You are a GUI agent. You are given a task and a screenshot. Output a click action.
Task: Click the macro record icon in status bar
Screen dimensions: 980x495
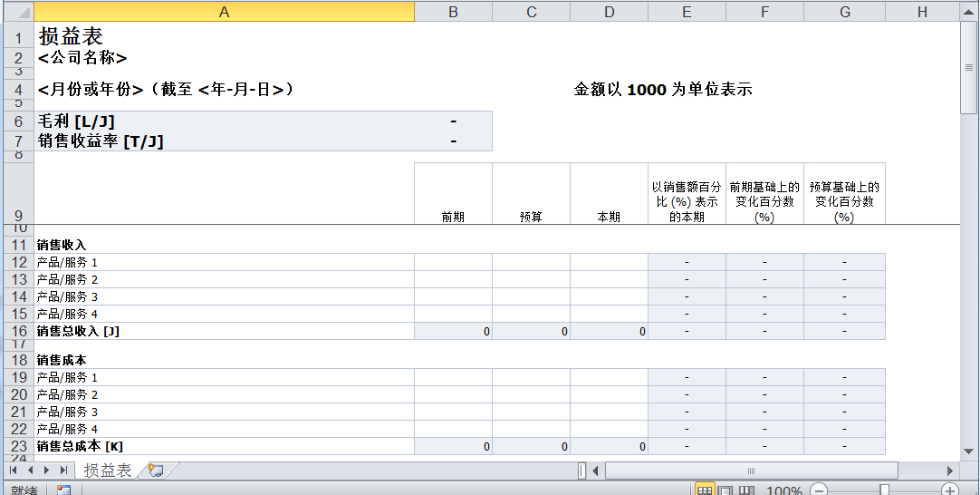click(x=63, y=490)
